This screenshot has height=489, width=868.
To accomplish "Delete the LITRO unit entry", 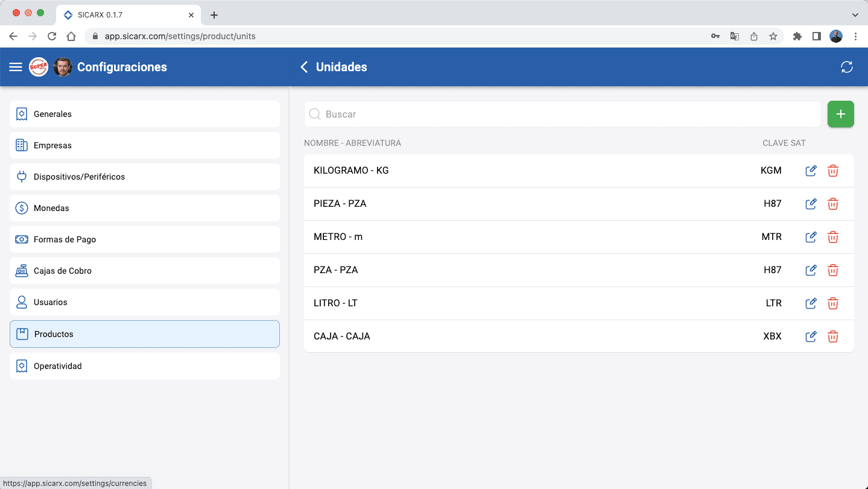I will coord(832,303).
